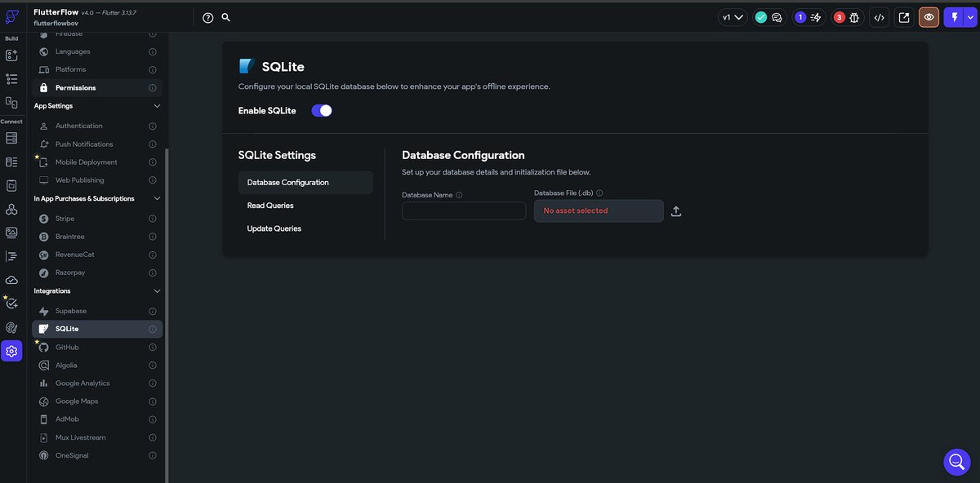Viewport: 980px width, 483px height.
Task: Open the comments chat bubble icon
Action: (x=777, y=17)
